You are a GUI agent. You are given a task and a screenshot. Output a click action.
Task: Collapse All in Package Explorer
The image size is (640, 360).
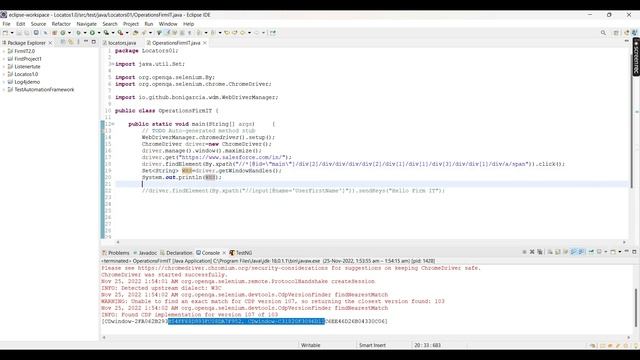pyautogui.click(x=63, y=42)
